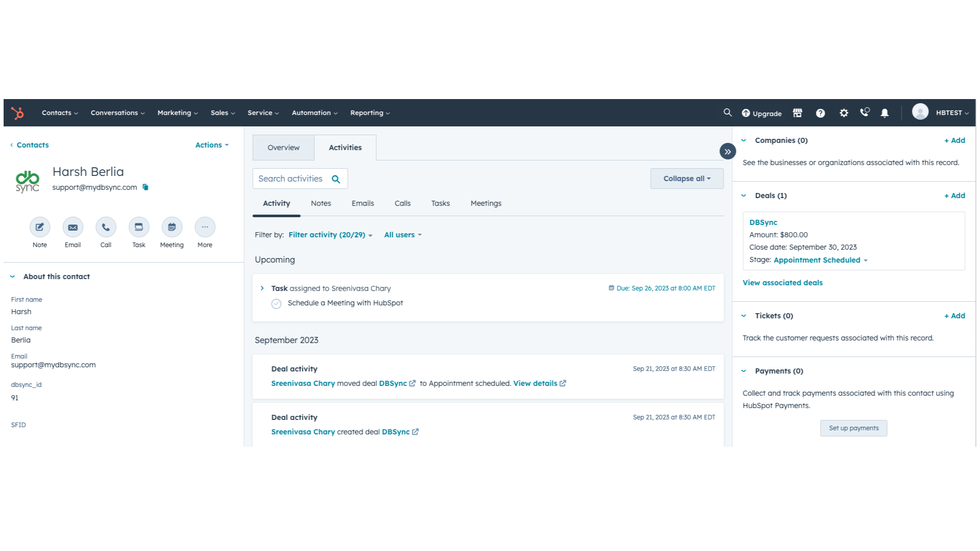Schedule a Meeting via Meeting icon

(172, 227)
